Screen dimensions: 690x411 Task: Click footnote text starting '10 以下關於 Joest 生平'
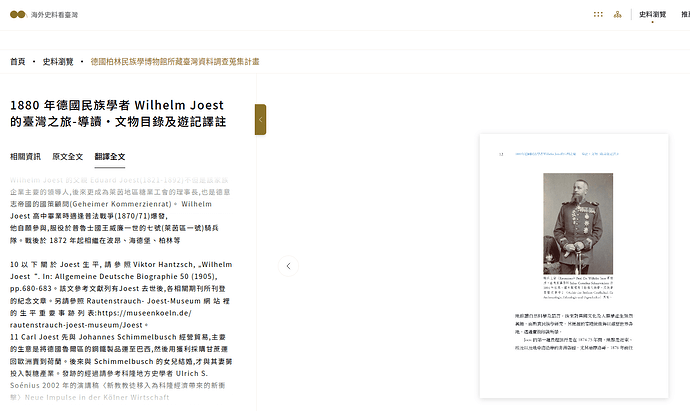coord(121,294)
